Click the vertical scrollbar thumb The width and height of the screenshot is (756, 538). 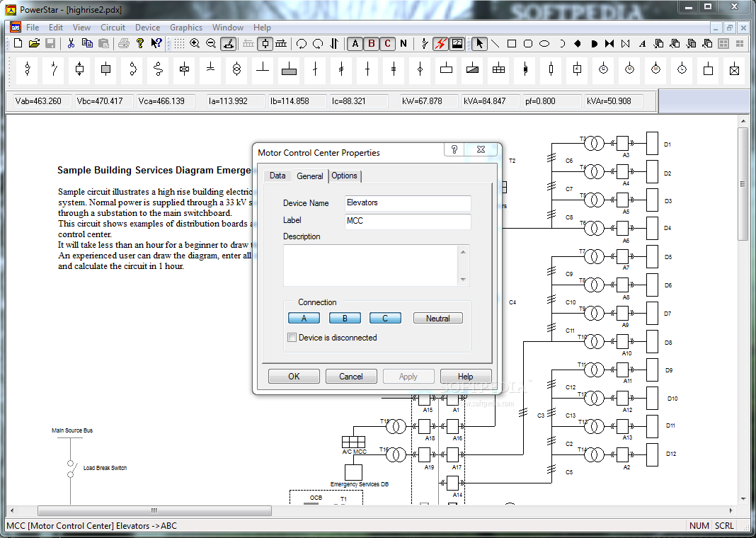(x=743, y=184)
